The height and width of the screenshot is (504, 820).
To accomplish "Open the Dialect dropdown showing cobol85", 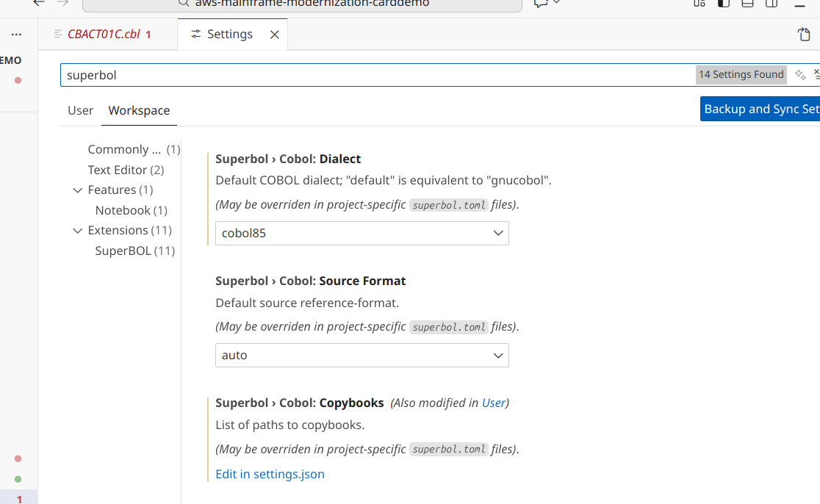I will tap(362, 233).
